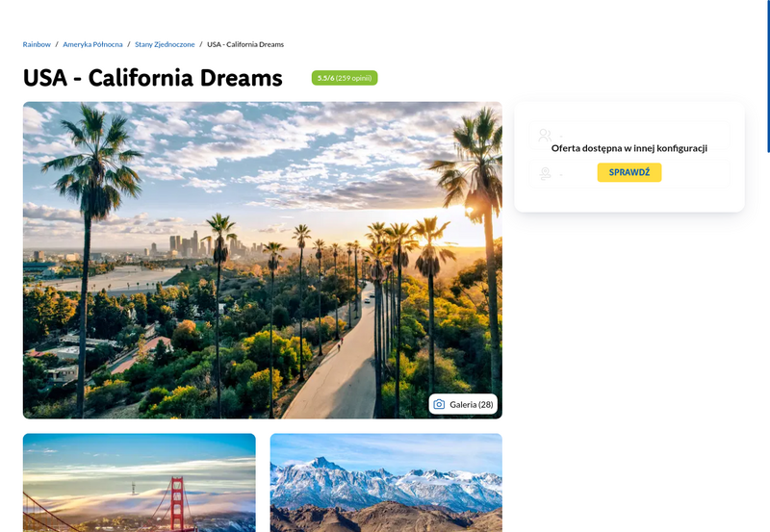770x532 pixels.
Task: Click the USA - California Dreams page heading
Action: [x=153, y=78]
